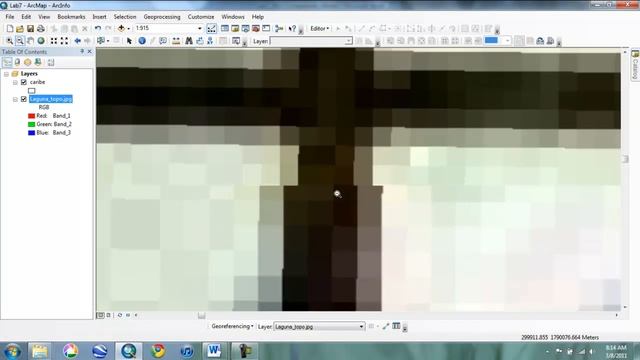The height and width of the screenshot is (360, 640).
Task: Open the File menu
Action: click(10, 17)
